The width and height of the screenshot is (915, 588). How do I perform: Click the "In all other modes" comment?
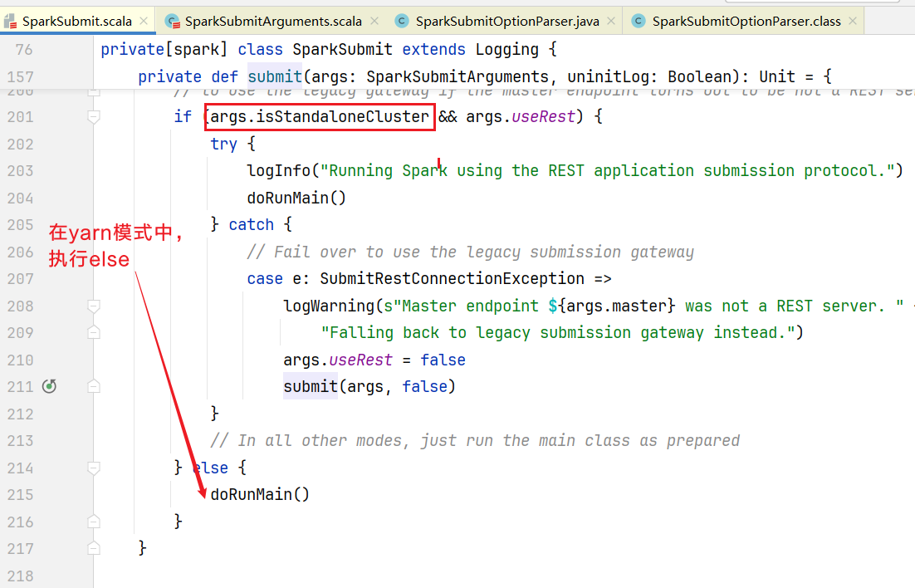click(x=475, y=440)
